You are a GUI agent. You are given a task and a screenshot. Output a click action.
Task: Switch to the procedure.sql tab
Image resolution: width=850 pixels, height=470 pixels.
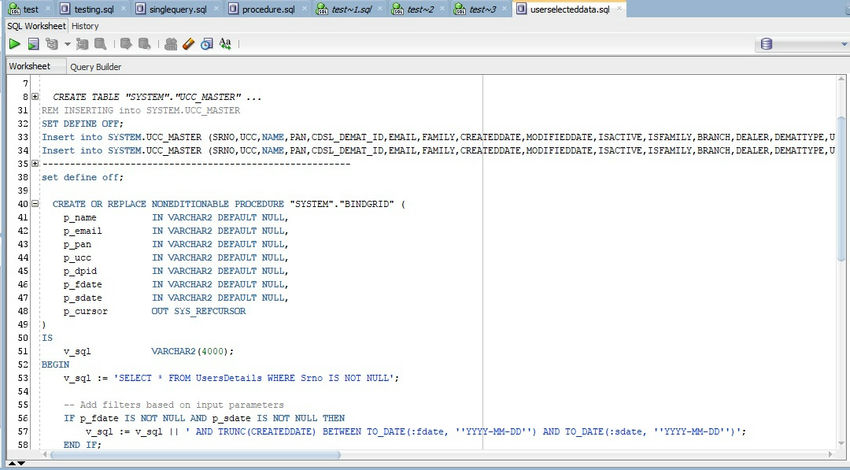coord(262,9)
